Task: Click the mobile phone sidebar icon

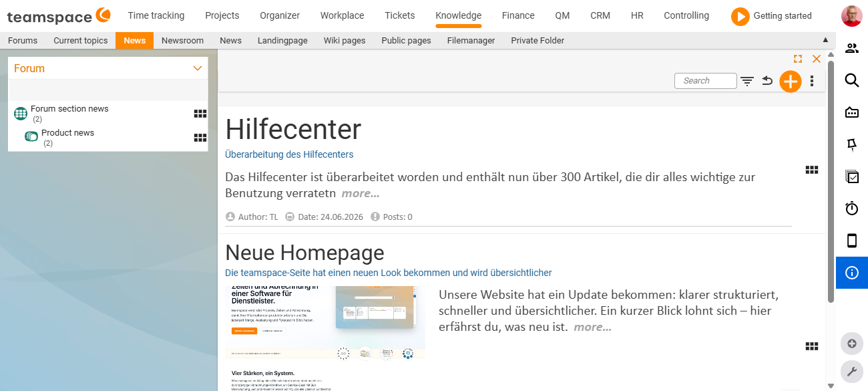Action: point(851,241)
